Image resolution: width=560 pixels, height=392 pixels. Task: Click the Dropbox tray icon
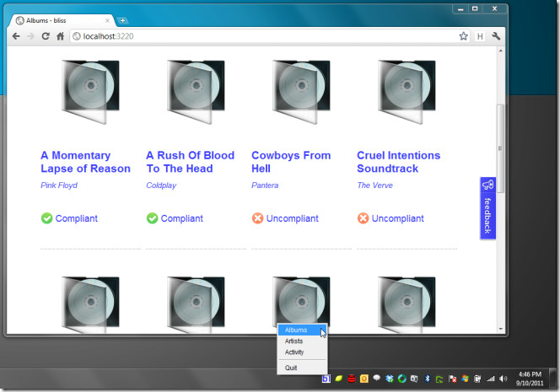click(390, 379)
